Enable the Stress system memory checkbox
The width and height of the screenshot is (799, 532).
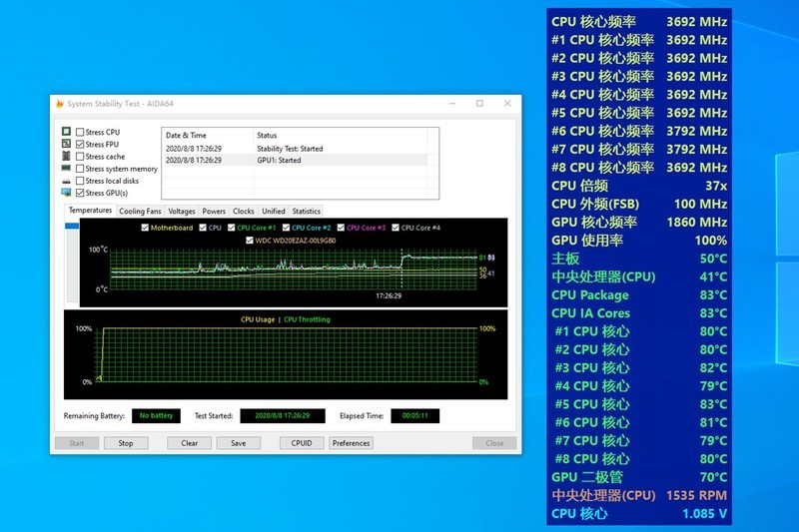(80, 169)
